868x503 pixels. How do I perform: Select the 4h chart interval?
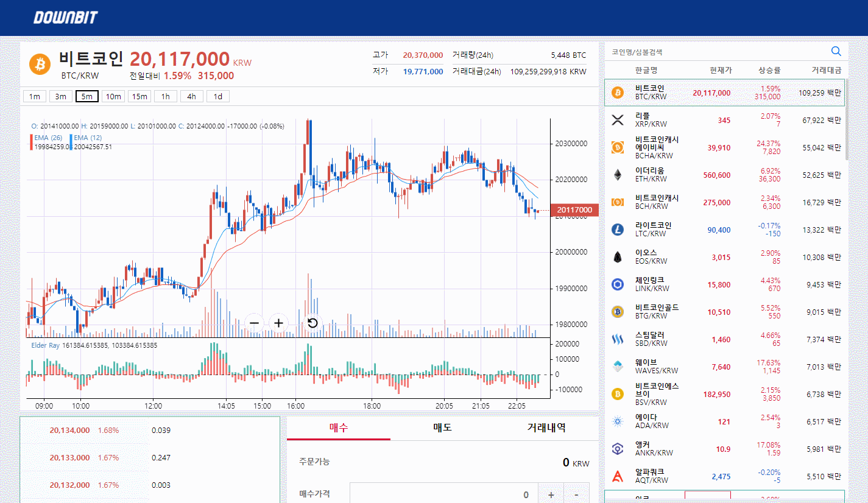[x=192, y=96]
